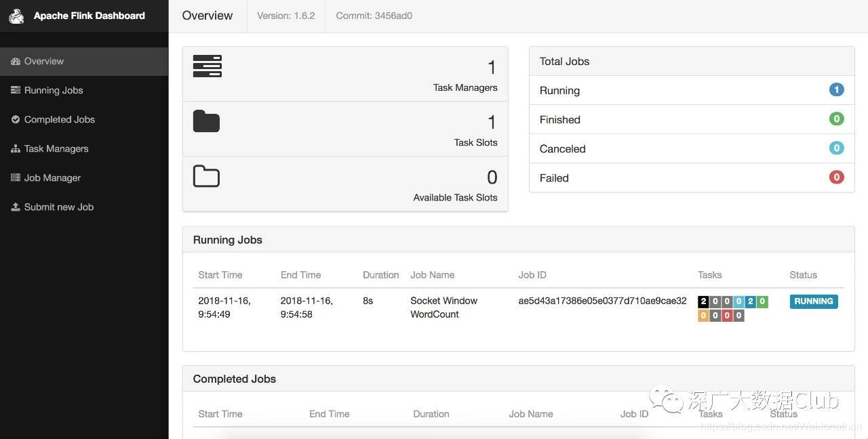Click the Commit: 3456ad0 label
The image size is (868, 439).
coord(374,16)
